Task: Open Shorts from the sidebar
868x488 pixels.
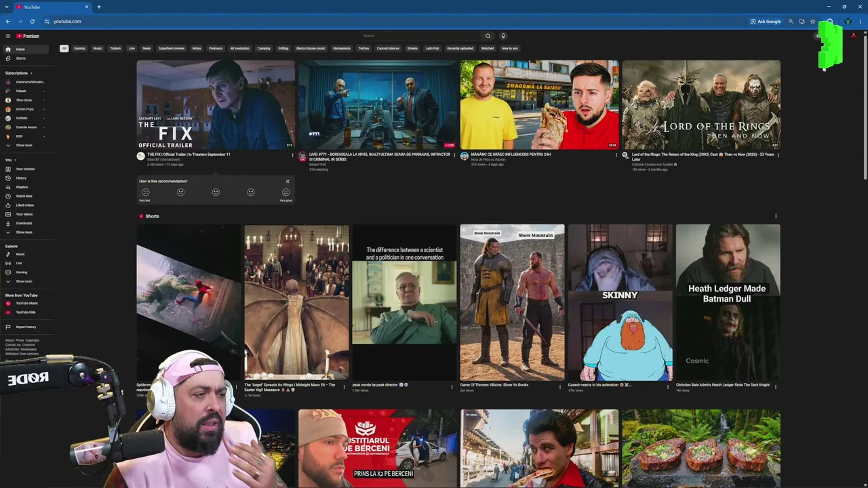Action: 24,58
